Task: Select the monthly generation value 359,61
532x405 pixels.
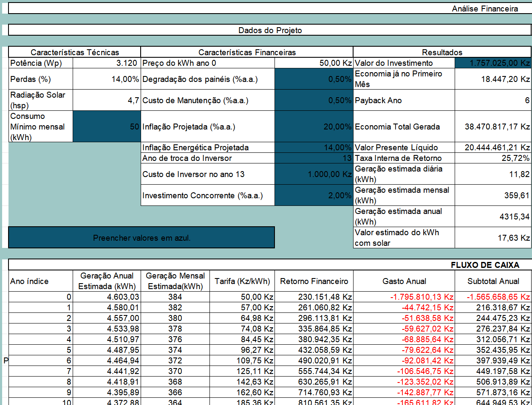Action: (493, 195)
